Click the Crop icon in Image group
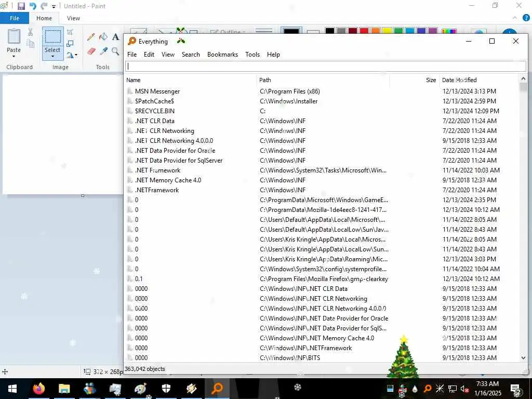 click(70, 32)
